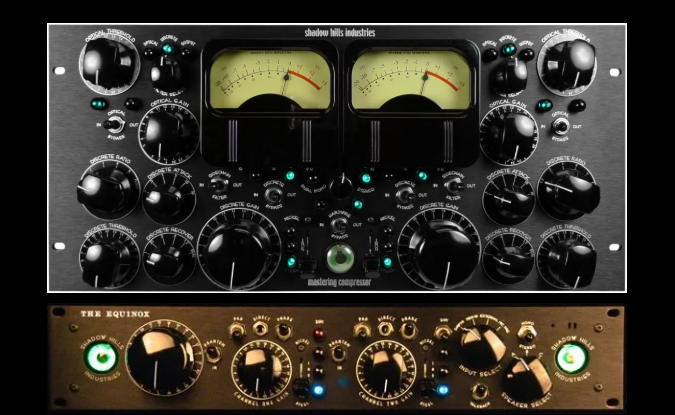Turn the Speaker Select knob on Equinox

point(526,379)
